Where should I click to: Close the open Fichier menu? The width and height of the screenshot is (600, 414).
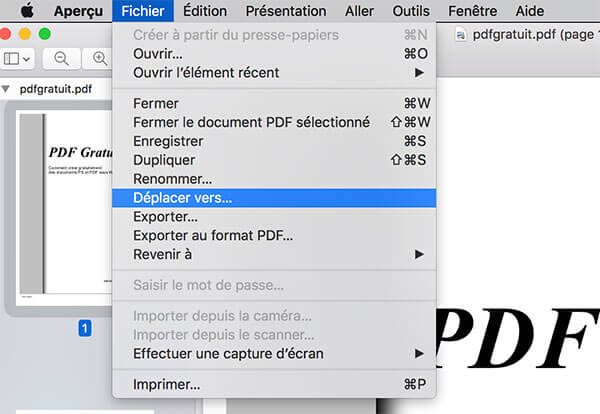point(143,11)
